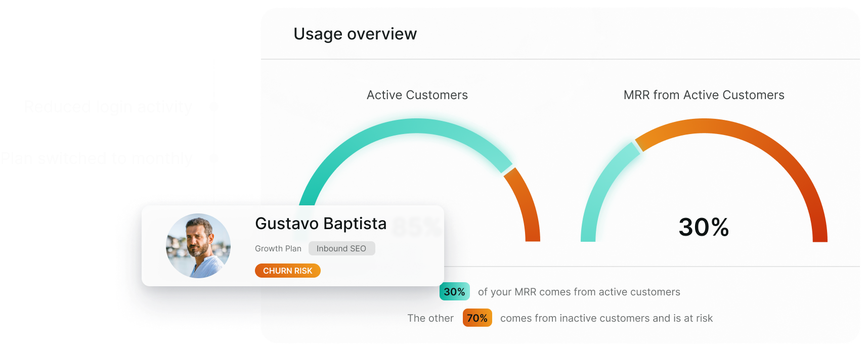This screenshot has height=351, width=868.
Task: Select the Active Customers chart title
Action: click(x=417, y=95)
